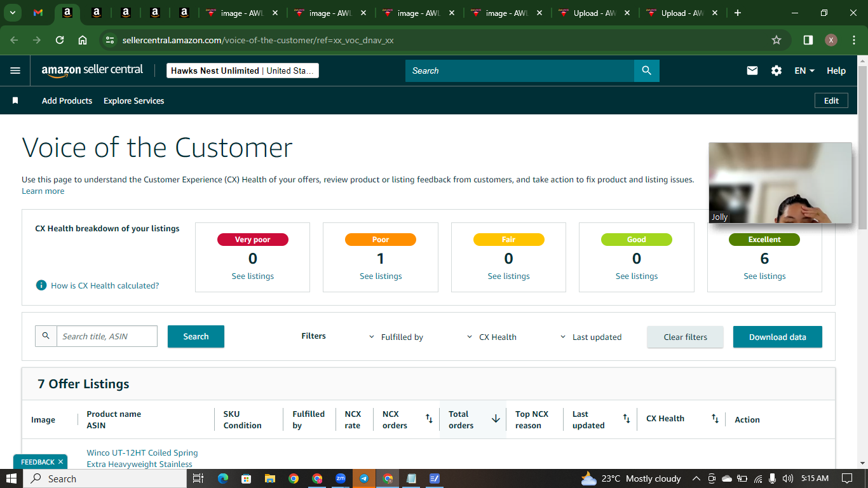The image size is (868, 488).
Task: Click See listings under Excellent
Action: point(764,276)
